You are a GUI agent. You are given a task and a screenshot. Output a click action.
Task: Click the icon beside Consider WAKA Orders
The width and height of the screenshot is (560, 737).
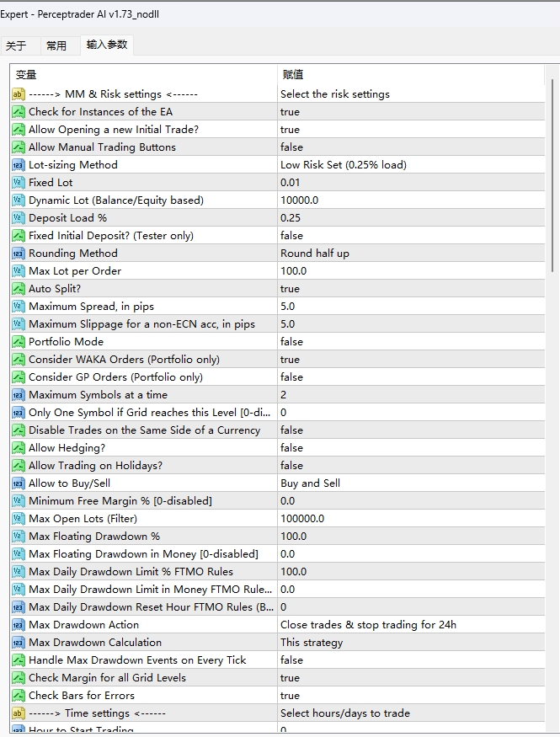[x=18, y=359]
